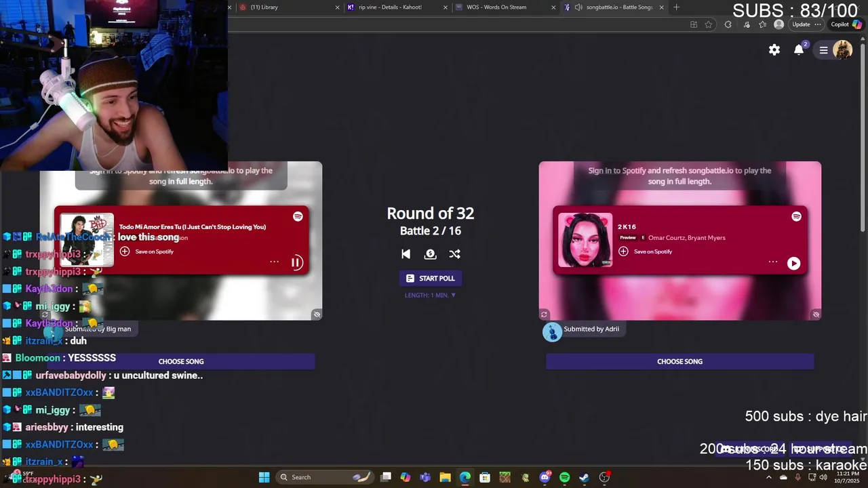Screen dimensions: 868x488
Task: Open a new browser tab
Action: [676, 7]
